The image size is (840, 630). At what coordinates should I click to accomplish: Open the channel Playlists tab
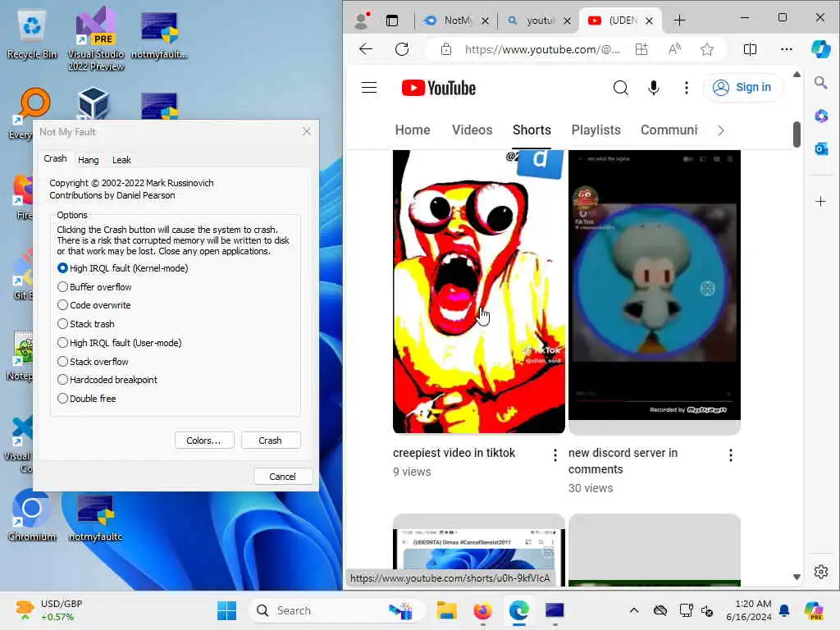pos(596,130)
